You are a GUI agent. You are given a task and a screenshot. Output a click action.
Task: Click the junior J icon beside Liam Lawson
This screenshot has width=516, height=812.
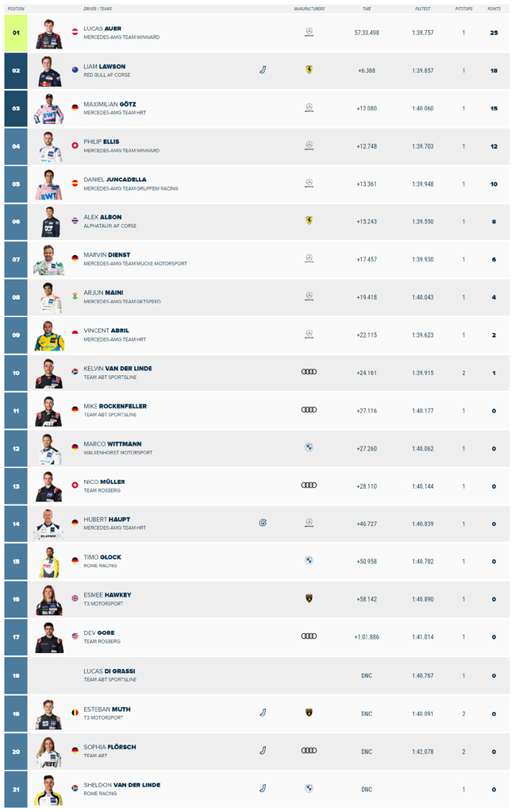coord(263,70)
